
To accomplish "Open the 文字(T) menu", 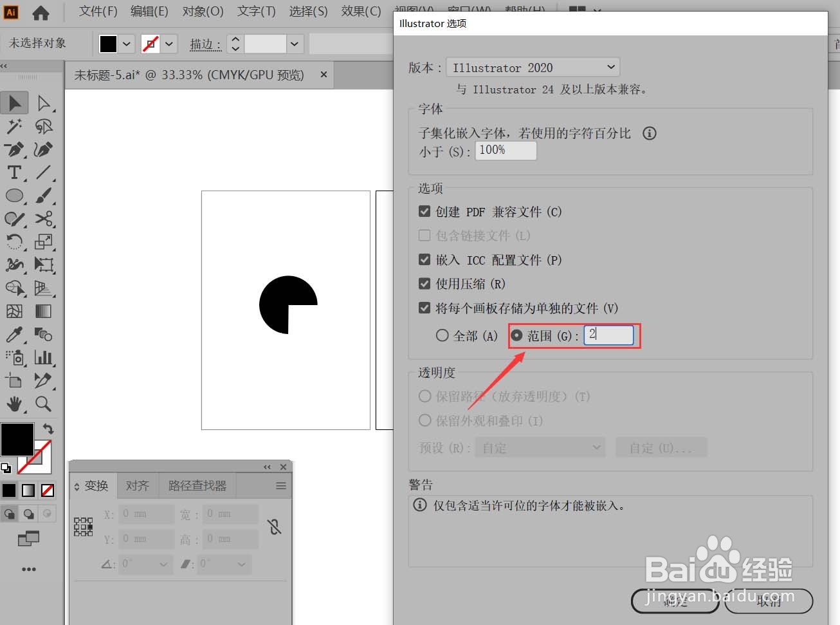I will point(256,12).
